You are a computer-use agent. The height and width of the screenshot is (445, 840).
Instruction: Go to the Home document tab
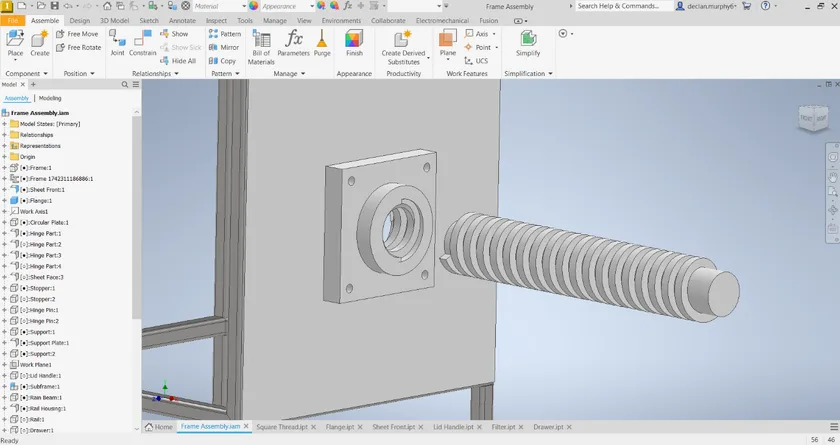159,427
